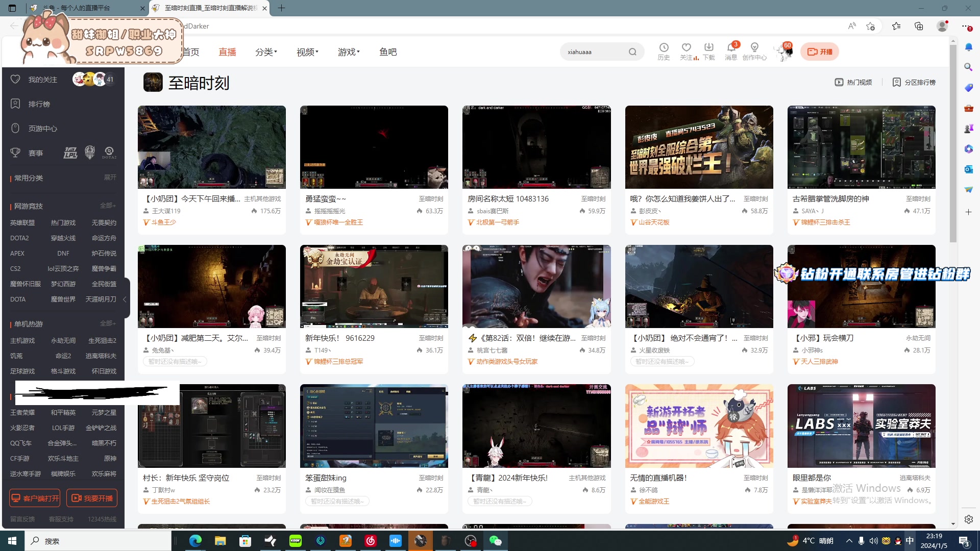Click the read aloud icon in address bar
980x551 pixels.
point(852,26)
